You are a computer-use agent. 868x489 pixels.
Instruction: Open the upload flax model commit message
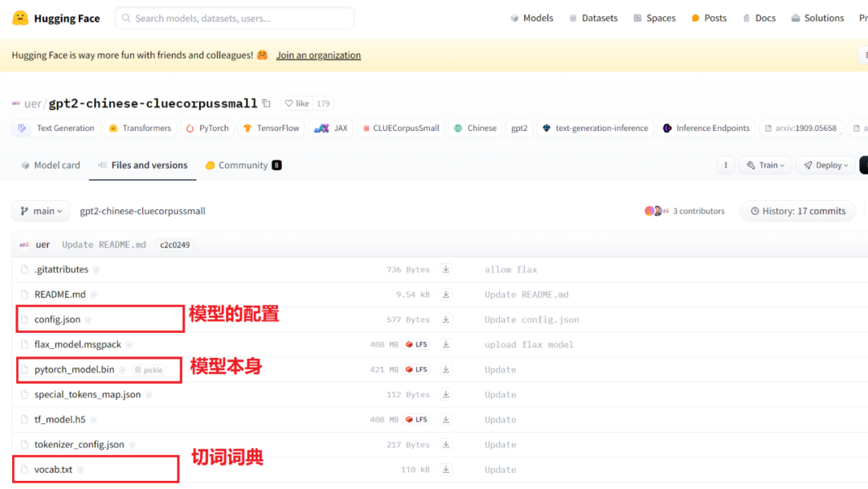529,344
